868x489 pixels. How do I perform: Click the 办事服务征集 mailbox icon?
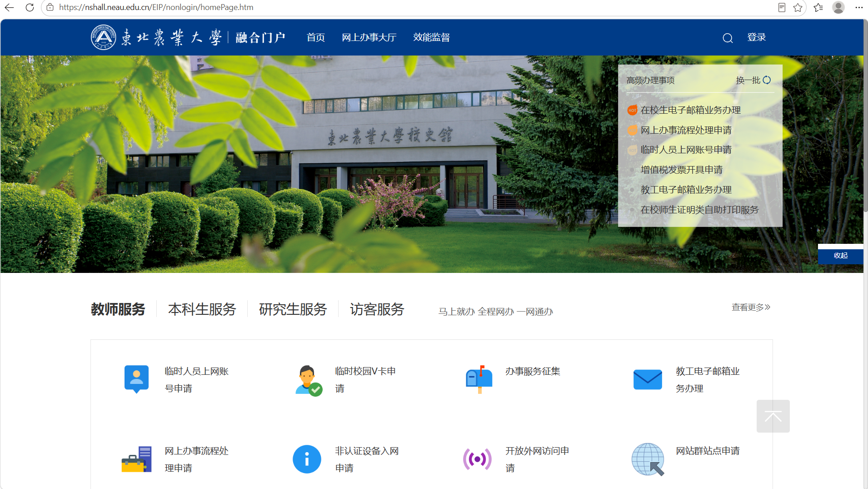click(x=479, y=379)
